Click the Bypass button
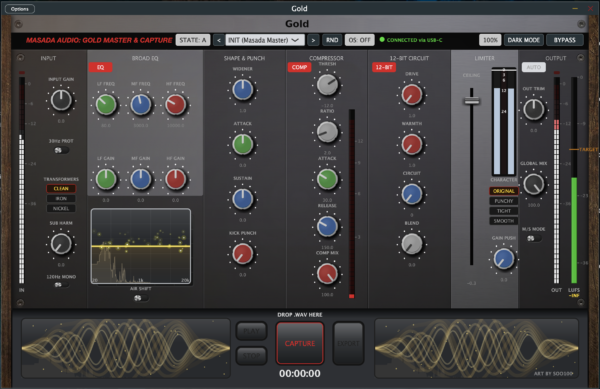Viewport: 600px width, 389px height. [565, 40]
